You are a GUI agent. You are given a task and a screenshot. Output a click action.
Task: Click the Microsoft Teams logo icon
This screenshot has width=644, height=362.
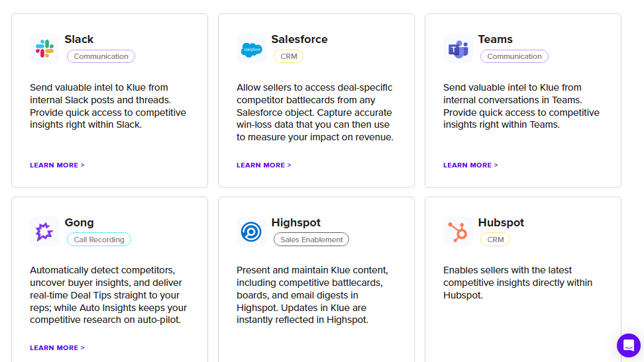458,49
